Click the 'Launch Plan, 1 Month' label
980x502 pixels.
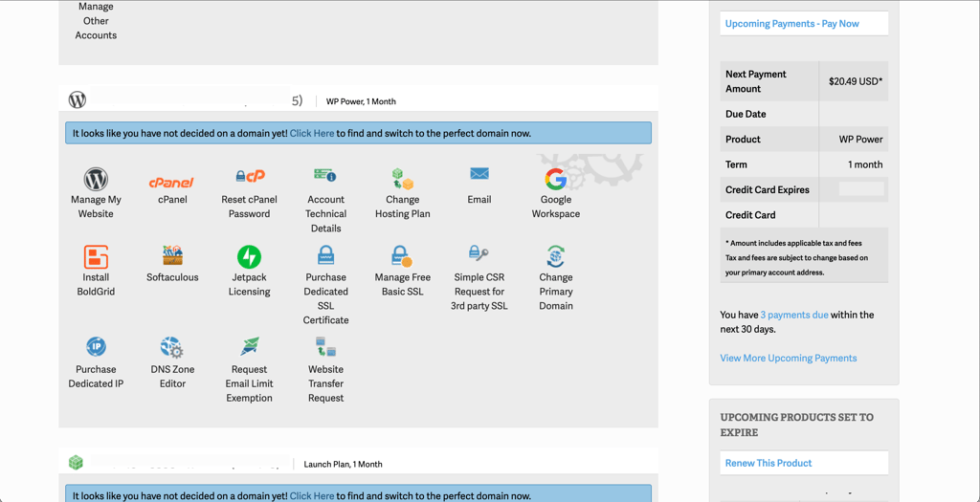point(344,464)
